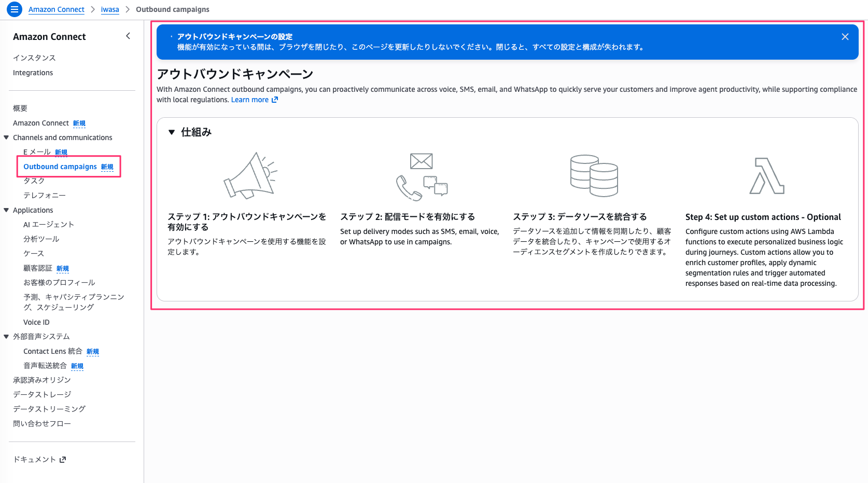868x483 pixels.
Task: Open the Amazon Connect 新規 sidebar item
Action: (x=49, y=123)
